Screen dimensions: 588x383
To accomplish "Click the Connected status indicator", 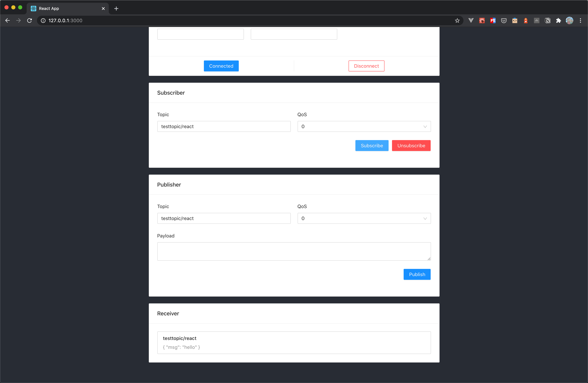I will click(221, 66).
